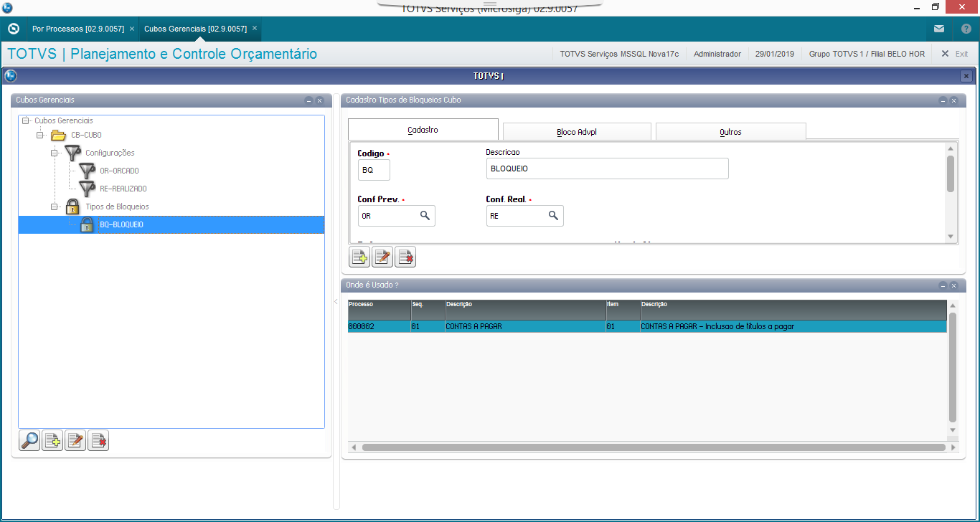Click the Configurações funnel icon

(x=72, y=153)
